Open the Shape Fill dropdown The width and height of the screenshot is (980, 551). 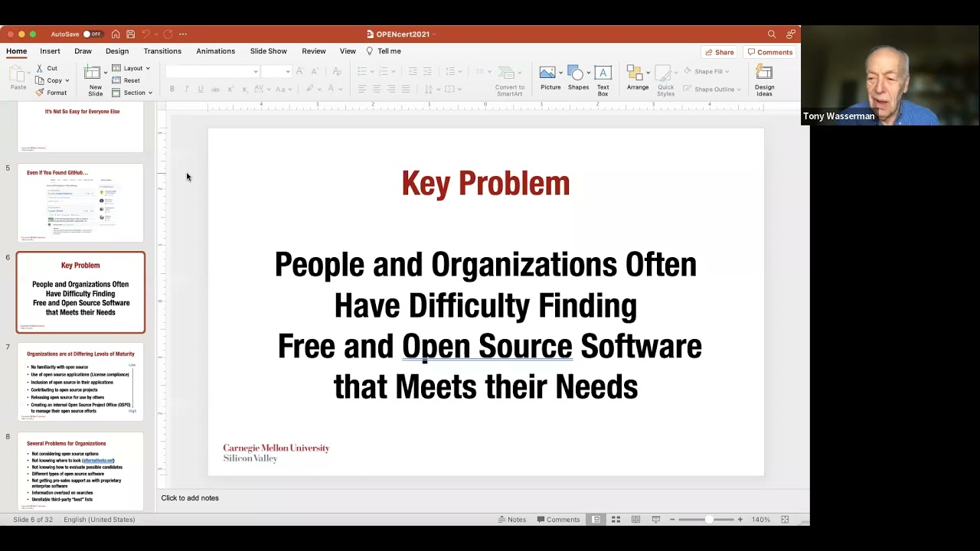click(x=707, y=71)
